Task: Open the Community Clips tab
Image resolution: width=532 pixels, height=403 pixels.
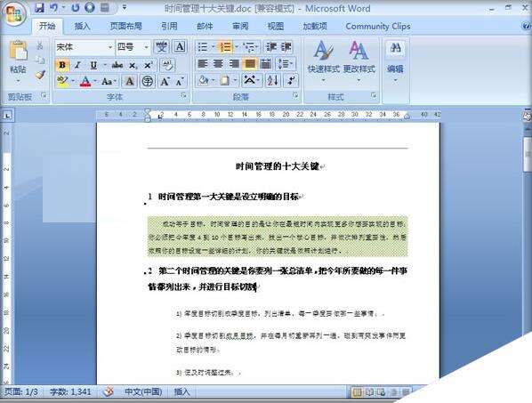Action: [x=378, y=26]
